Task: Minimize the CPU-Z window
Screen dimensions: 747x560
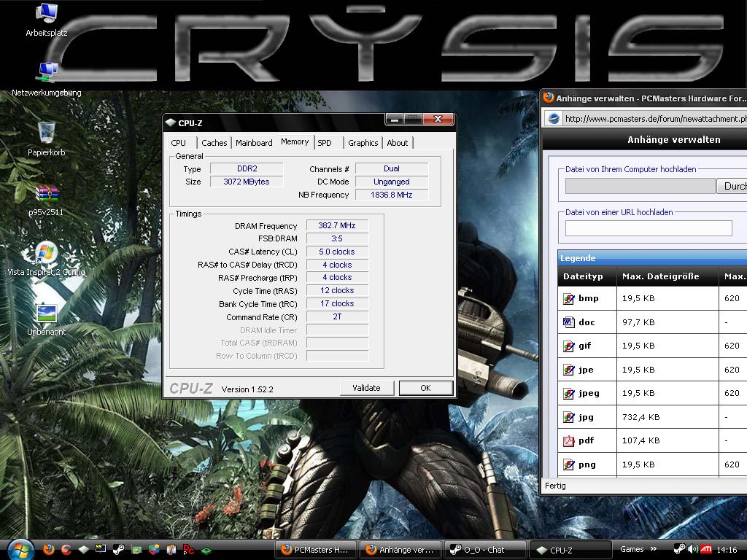Action: coord(395,120)
